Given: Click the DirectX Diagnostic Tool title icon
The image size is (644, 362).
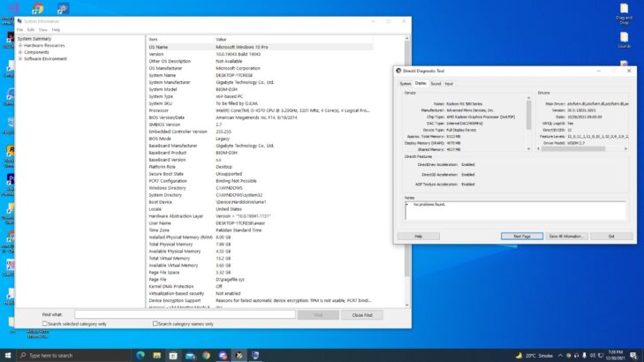Looking at the screenshot, I should click(398, 71).
